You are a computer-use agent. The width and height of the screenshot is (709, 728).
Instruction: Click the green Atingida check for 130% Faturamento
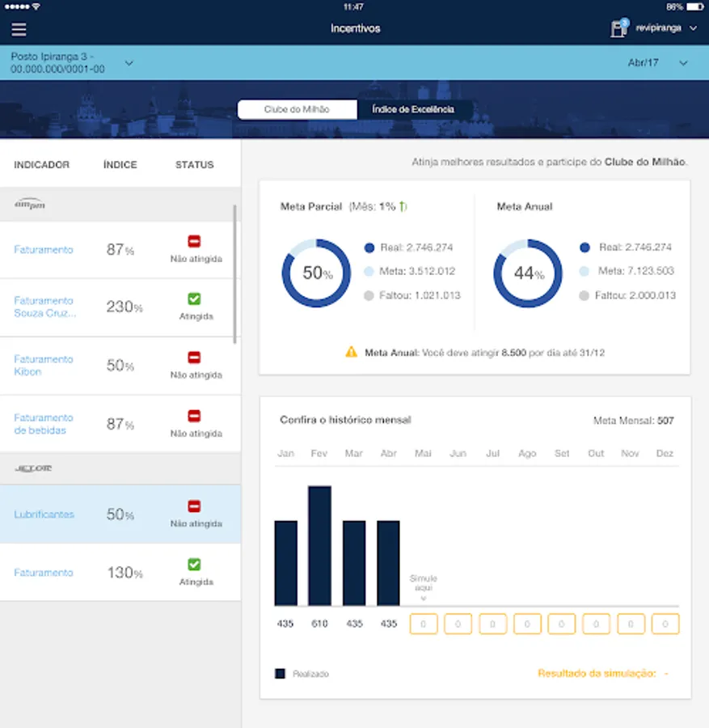click(x=194, y=564)
